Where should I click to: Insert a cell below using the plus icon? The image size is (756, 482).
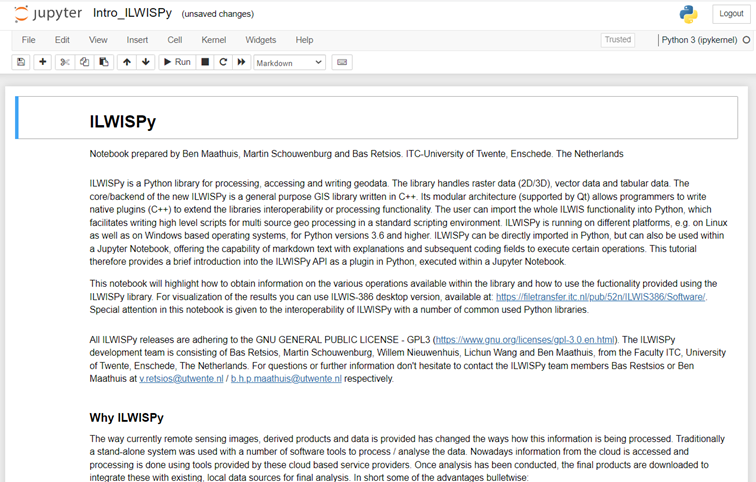pos(42,62)
